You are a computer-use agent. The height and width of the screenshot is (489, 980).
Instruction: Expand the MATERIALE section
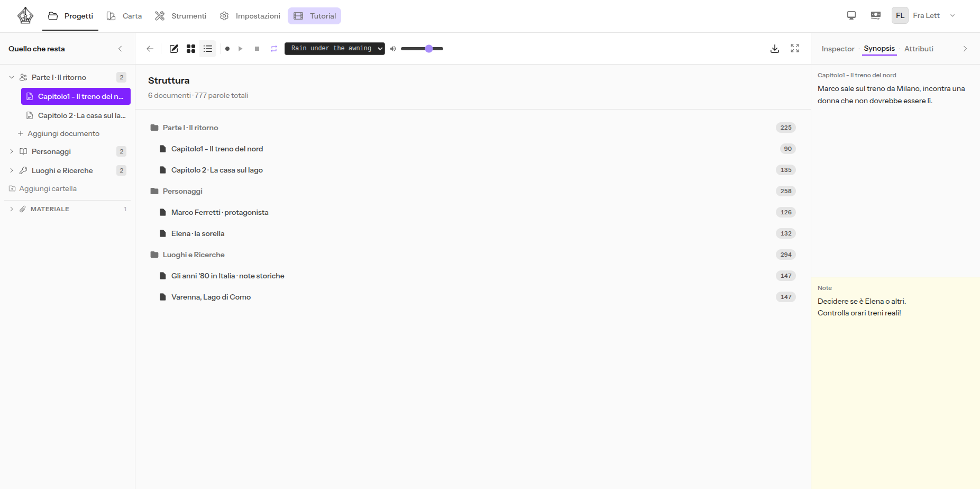(x=12, y=209)
